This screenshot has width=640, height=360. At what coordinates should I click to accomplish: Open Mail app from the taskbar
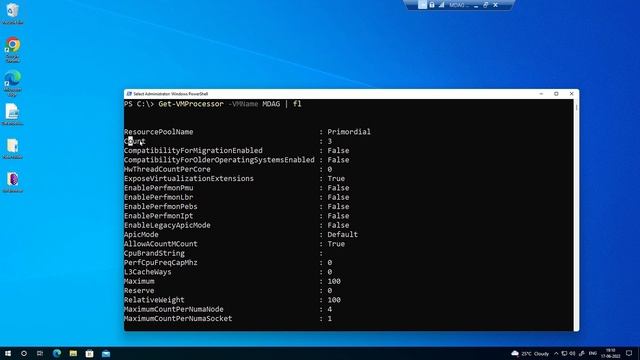tap(106, 353)
